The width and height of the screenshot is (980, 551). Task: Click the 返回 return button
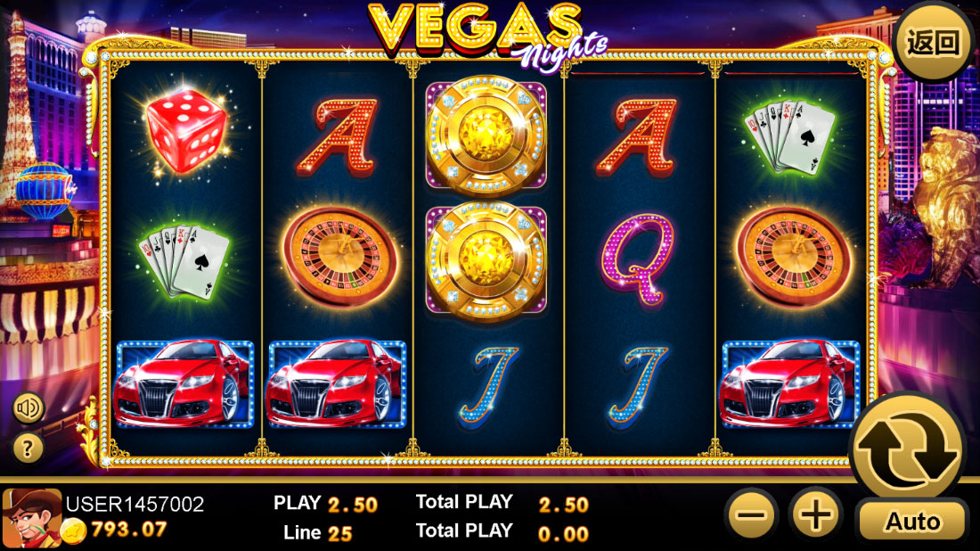tap(933, 43)
